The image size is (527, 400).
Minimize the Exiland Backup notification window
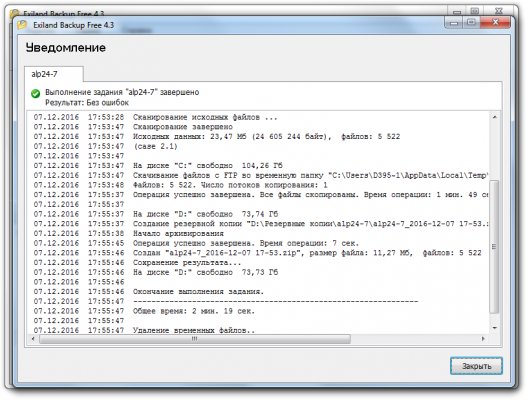pos(453,23)
